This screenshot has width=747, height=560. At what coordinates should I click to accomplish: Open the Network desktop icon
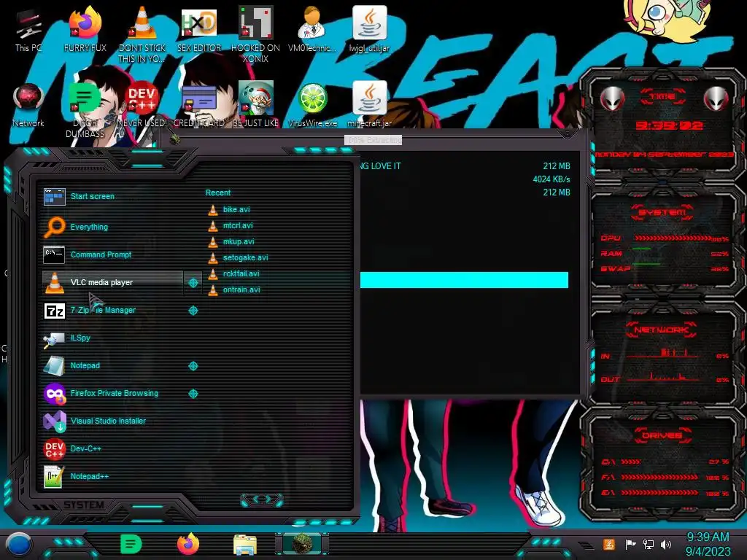(x=28, y=105)
